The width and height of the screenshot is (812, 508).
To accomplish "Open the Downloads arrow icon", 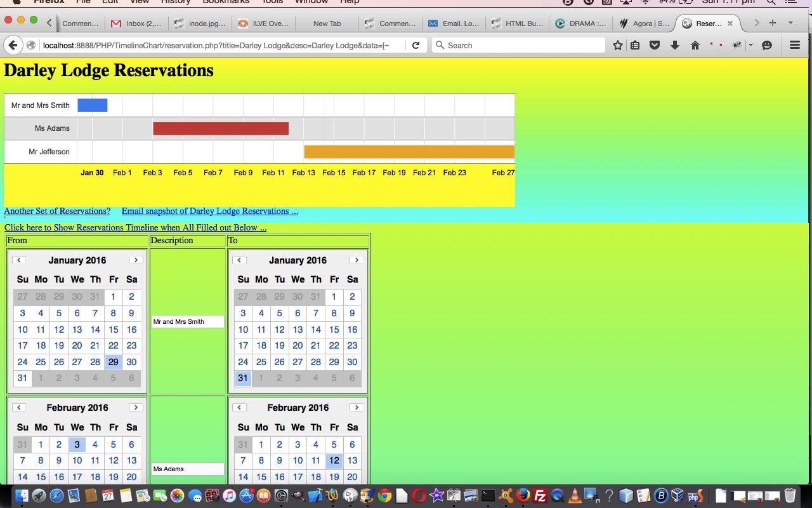I will tap(675, 45).
